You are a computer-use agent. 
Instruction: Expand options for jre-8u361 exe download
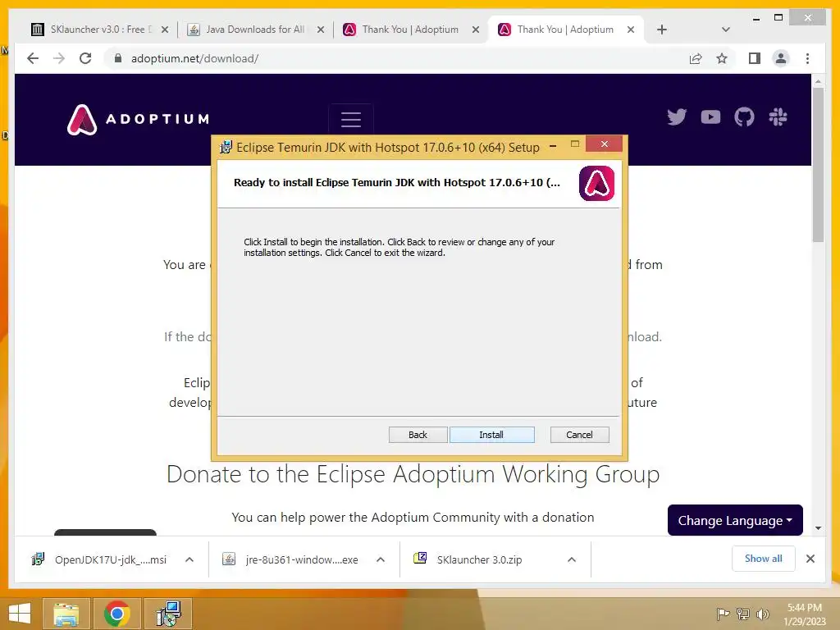(x=381, y=559)
